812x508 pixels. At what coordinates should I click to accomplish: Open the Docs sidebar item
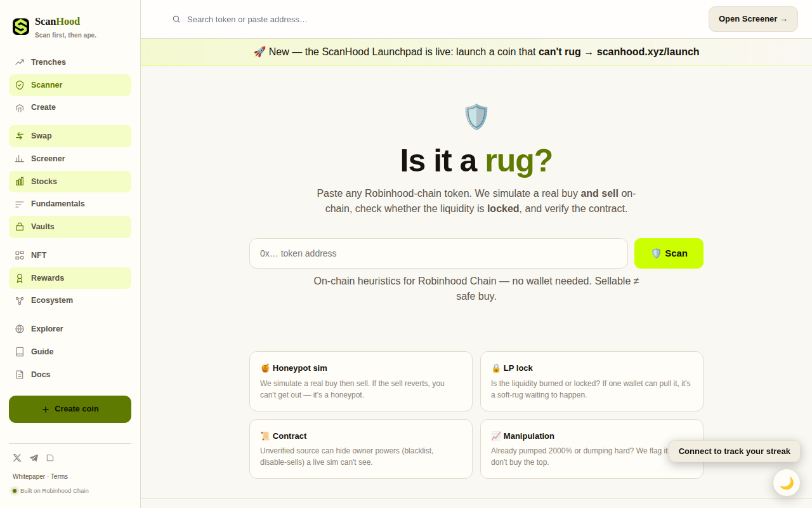coord(70,375)
